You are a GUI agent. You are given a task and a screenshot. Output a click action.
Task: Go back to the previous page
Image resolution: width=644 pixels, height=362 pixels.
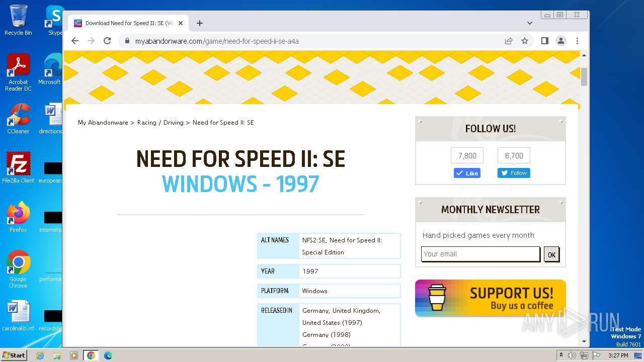pyautogui.click(x=75, y=41)
